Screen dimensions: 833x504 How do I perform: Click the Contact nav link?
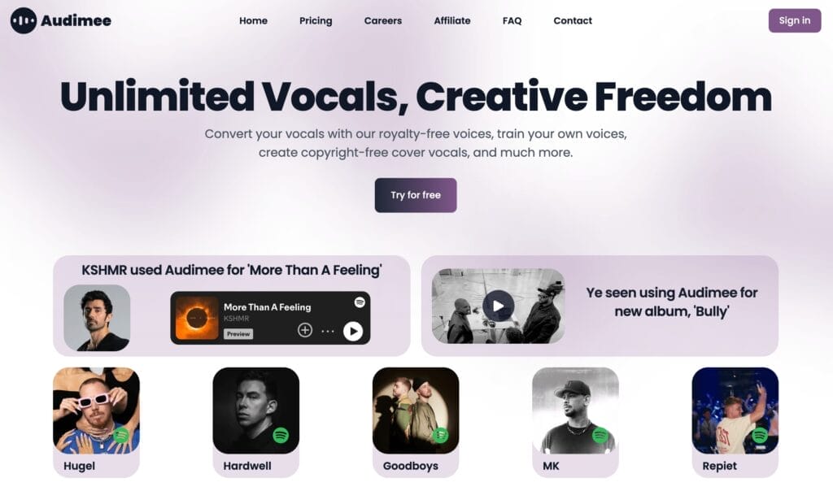click(573, 20)
